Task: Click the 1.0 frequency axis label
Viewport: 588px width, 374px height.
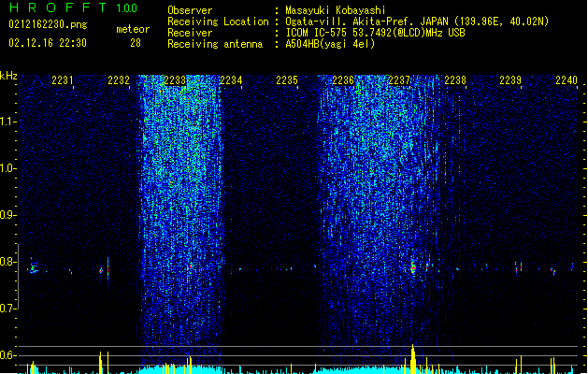Action: (8, 168)
